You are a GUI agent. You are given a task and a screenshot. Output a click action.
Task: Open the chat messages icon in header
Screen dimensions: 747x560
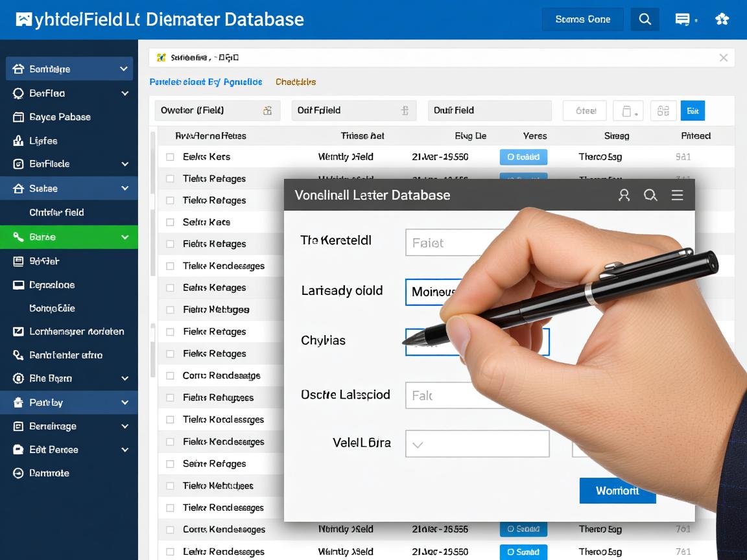[x=682, y=19]
